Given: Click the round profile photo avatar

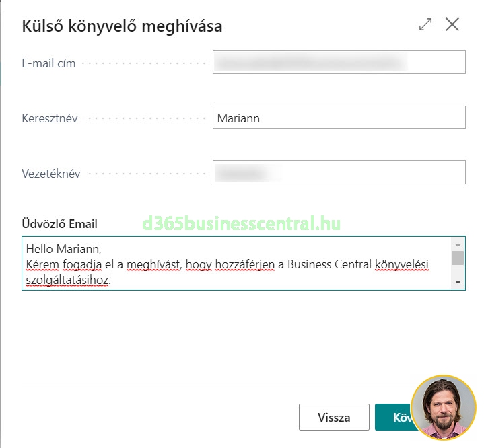Looking at the screenshot, I should tap(443, 408).
